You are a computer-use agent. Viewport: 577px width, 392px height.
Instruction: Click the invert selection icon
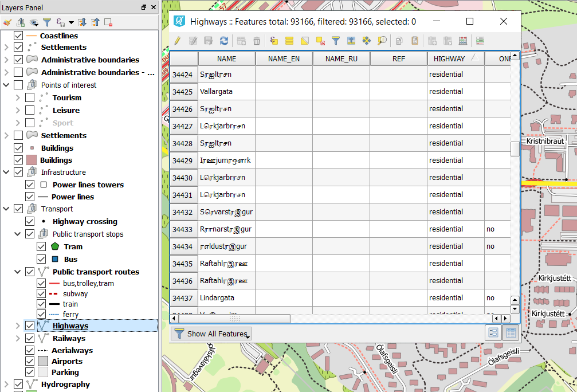click(x=305, y=41)
